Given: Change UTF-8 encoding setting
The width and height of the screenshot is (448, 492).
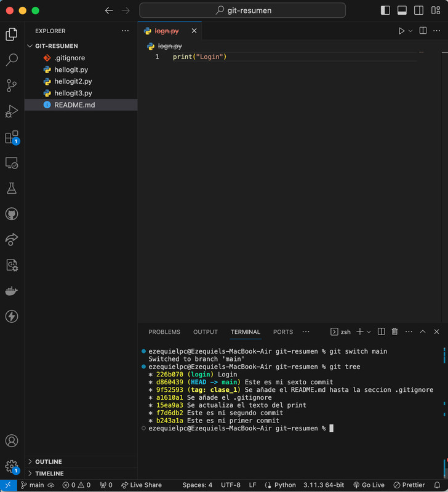Looking at the screenshot, I should point(230,485).
